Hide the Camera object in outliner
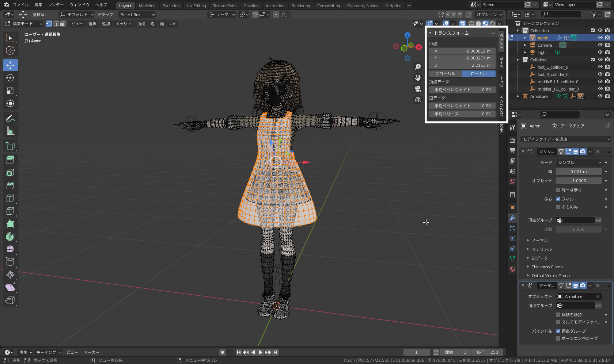This screenshot has width=614, height=364. [x=600, y=45]
